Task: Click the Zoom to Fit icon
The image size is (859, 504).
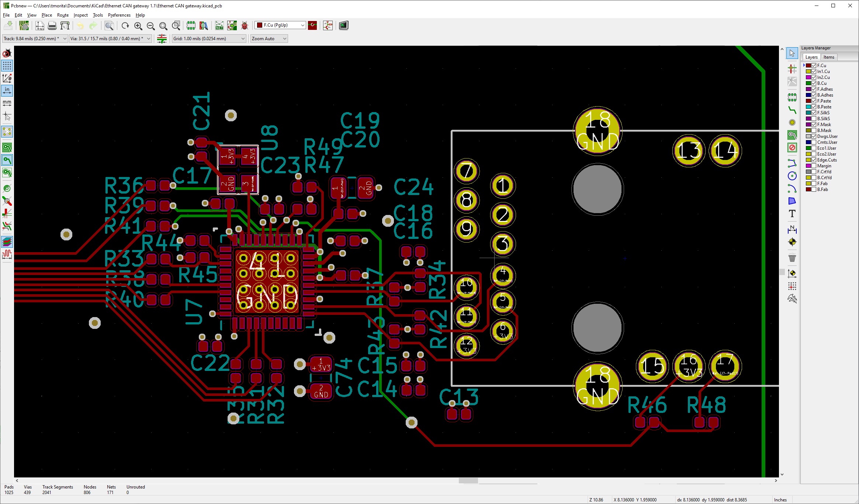Action: coord(163,25)
